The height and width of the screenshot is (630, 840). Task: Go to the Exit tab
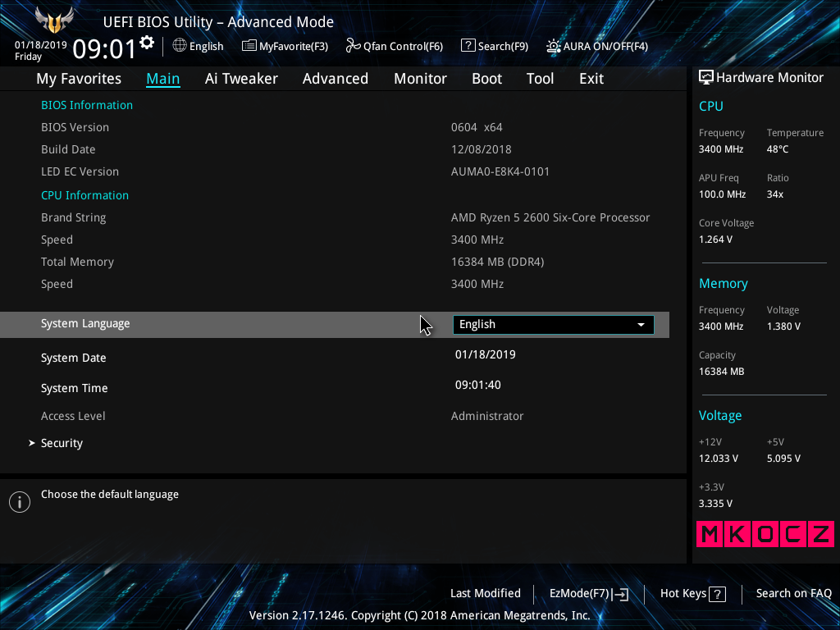[x=591, y=79]
